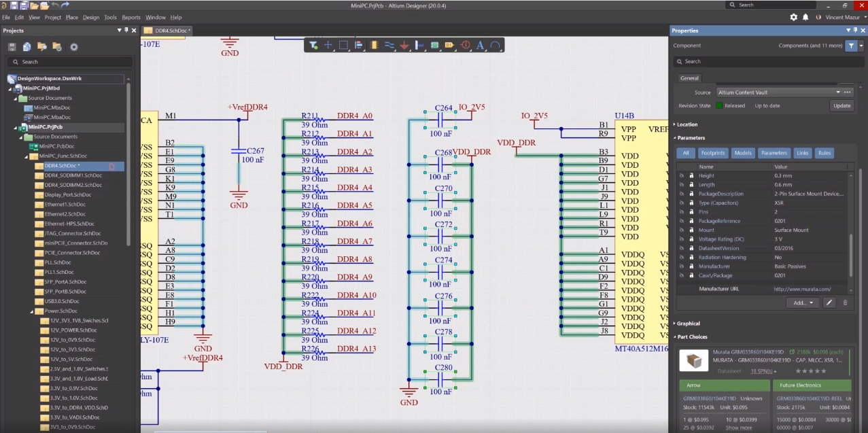This screenshot has width=868, height=433.
Task: Click the Save icon in the title bar
Action: pos(14,5)
